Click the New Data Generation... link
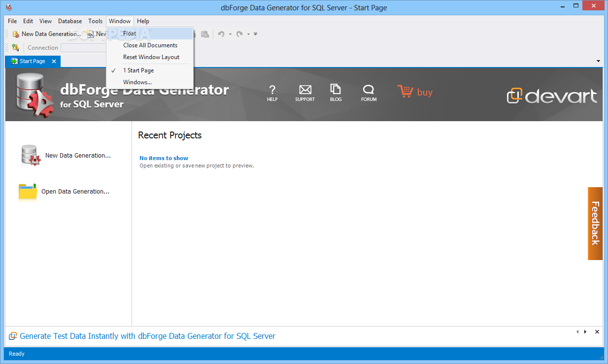The height and width of the screenshot is (364, 608). [x=78, y=155]
